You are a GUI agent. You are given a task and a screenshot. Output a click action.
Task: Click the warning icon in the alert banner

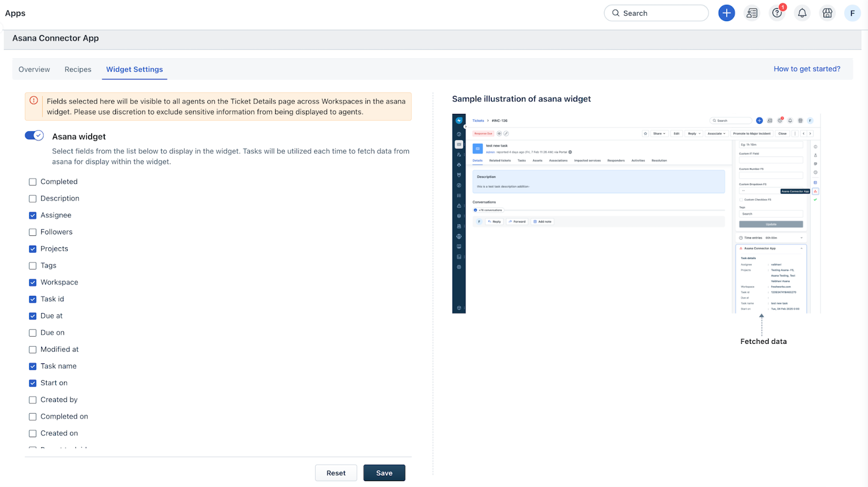coord(34,100)
